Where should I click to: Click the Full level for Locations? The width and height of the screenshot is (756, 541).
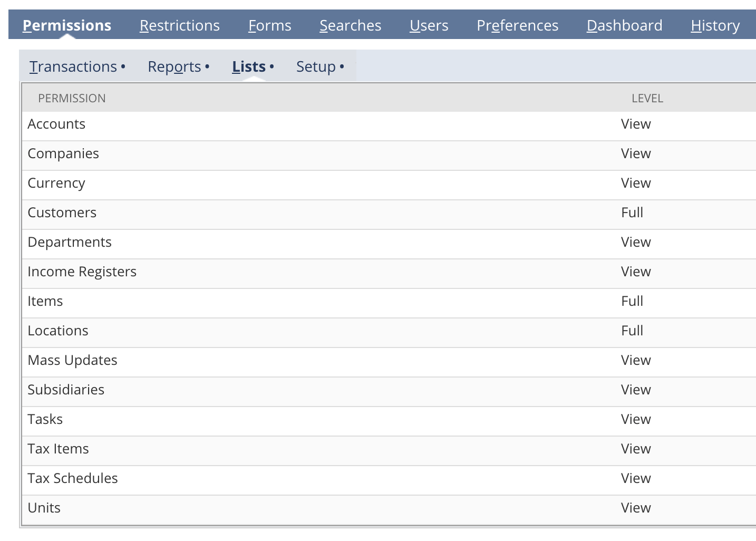[x=632, y=331]
